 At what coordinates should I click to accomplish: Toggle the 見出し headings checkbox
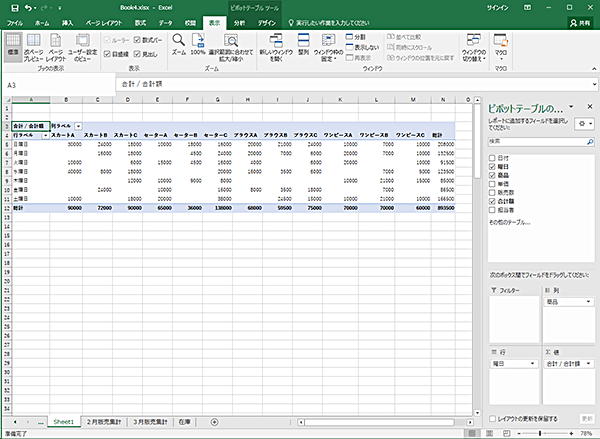[x=137, y=54]
